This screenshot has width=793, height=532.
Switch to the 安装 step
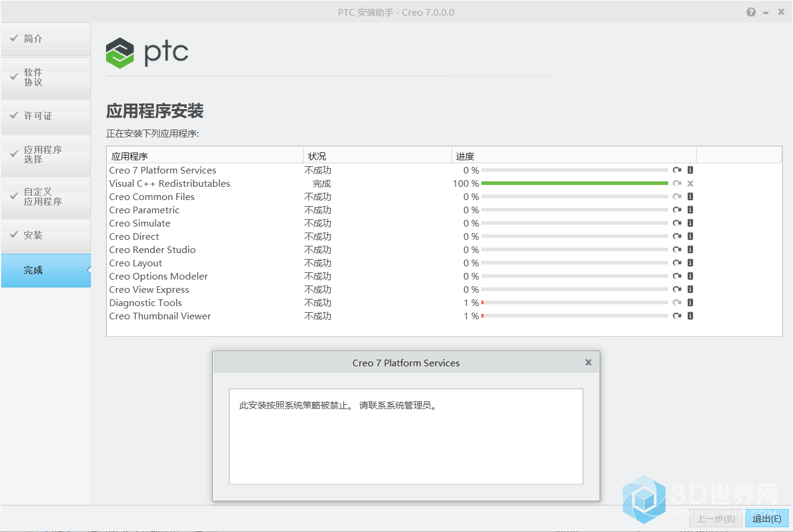pos(46,236)
